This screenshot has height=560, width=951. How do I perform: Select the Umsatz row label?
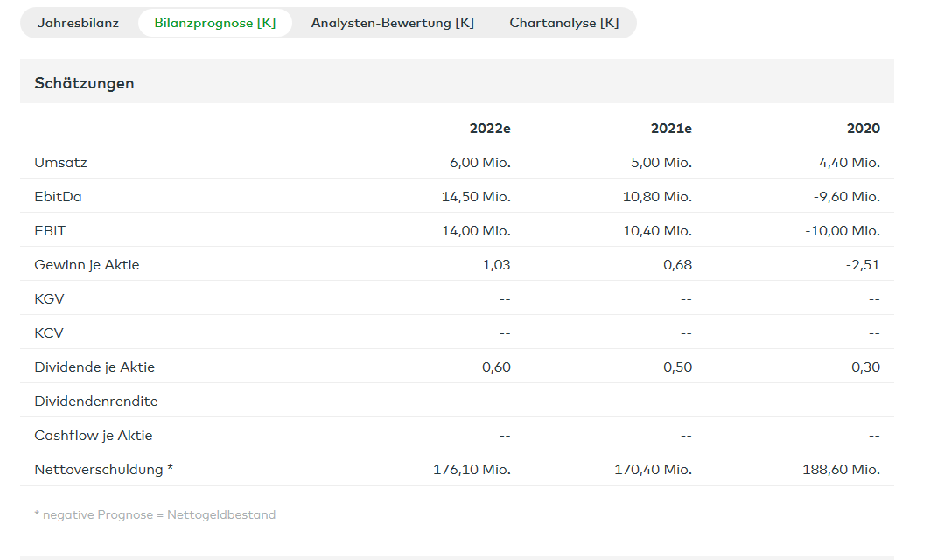tap(60, 163)
